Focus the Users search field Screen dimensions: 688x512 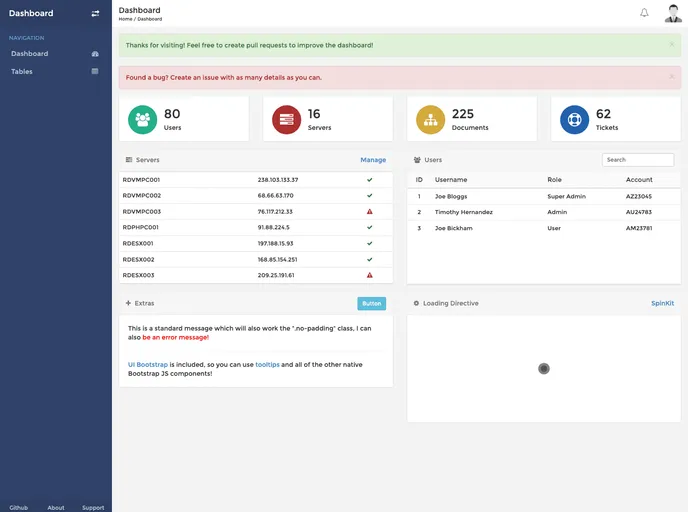[638, 160]
